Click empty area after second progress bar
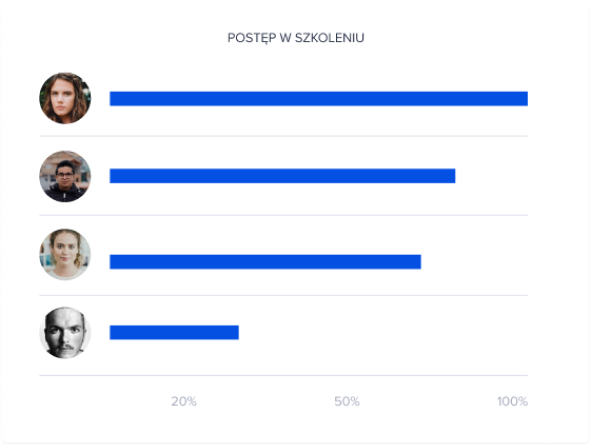Screen dimensions: 591x446 tap(491, 176)
